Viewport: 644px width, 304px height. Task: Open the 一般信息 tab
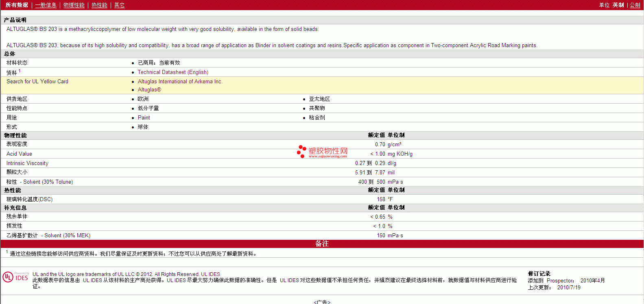[46, 5]
